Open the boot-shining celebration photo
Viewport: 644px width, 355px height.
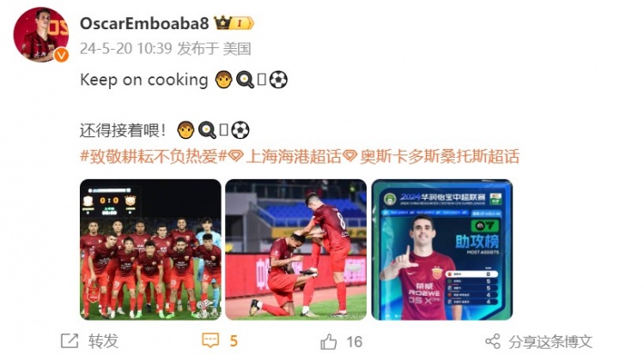(295, 250)
